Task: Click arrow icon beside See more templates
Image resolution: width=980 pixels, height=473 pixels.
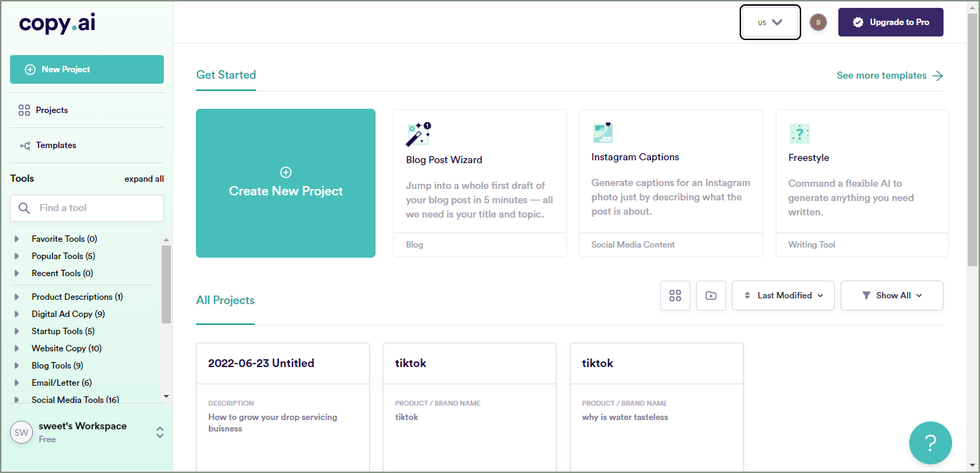Action: point(938,76)
